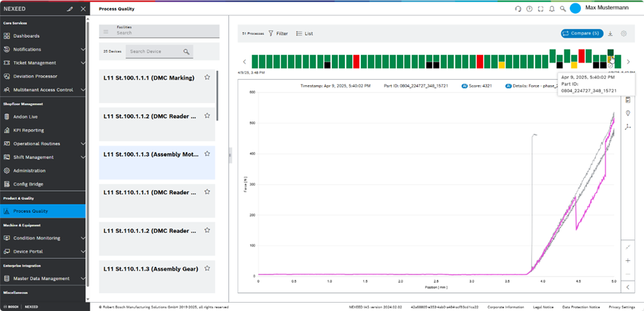Image resolution: width=644 pixels, height=311 pixels.
Task: Click the Search Device input field
Action: pyautogui.click(x=154, y=51)
